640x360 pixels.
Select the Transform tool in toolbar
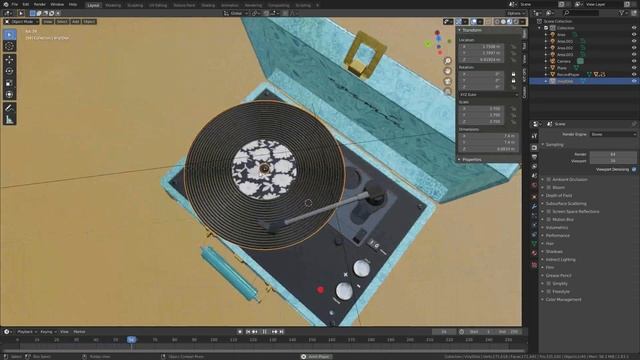9,95
